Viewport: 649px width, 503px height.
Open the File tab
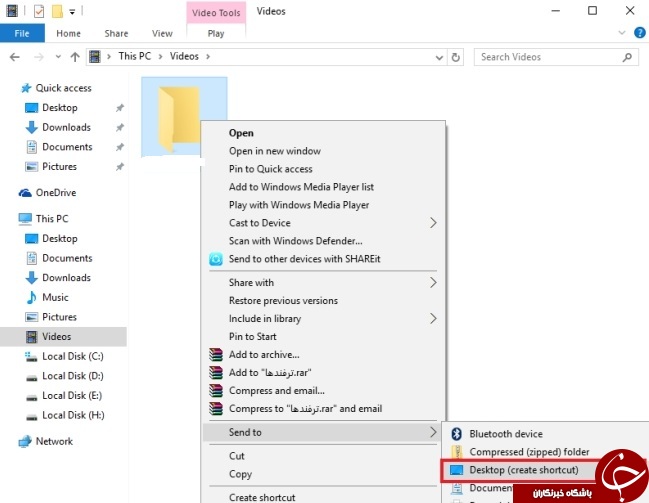click(22, 33)
